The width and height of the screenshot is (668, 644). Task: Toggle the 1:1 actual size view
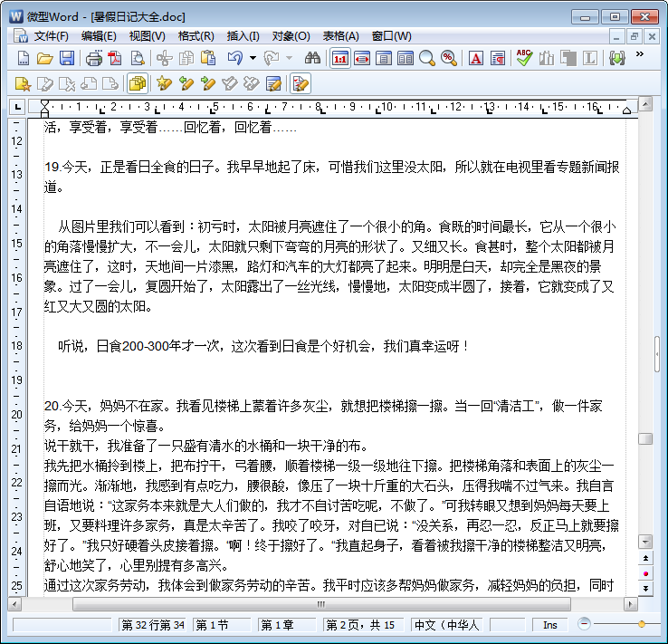[x=340, y=58]
